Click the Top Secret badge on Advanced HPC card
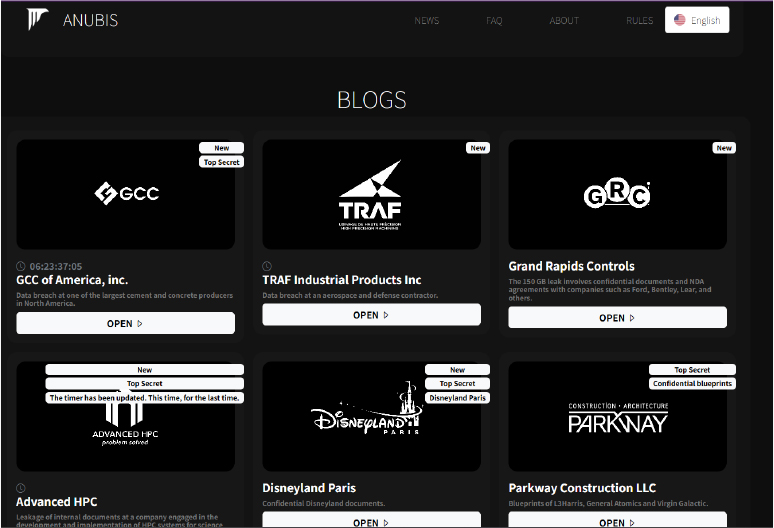This screenshot has height=528, width=774. pos(145,383)
